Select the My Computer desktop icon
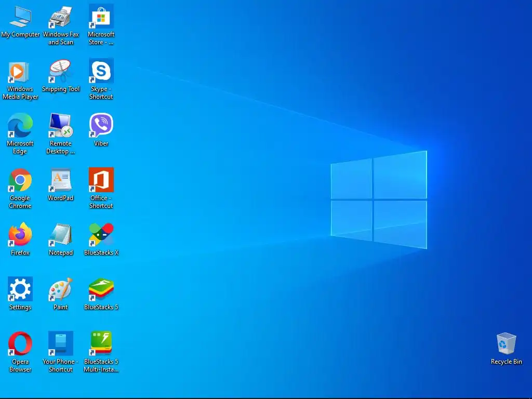 pyautogui.click(x=20, y=17)
